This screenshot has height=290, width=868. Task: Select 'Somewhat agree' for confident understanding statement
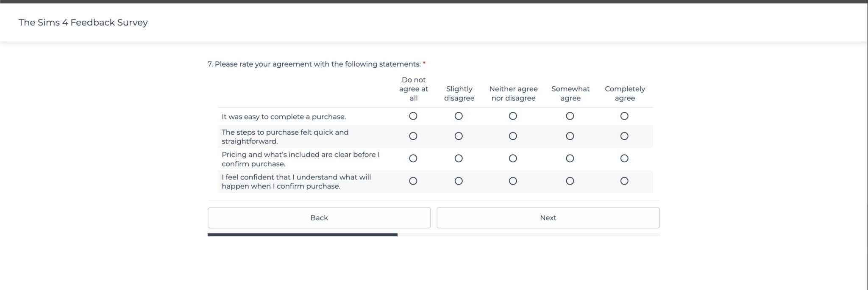pos(570,181)
